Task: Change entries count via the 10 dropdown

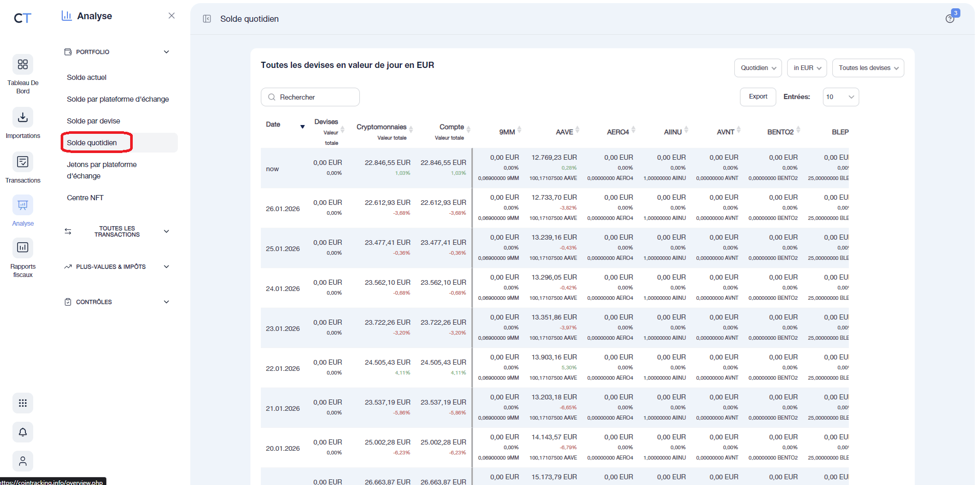Action: 841,96
